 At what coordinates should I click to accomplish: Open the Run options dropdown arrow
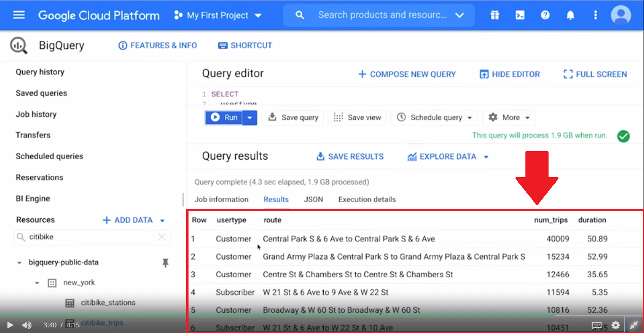[249, 118]
